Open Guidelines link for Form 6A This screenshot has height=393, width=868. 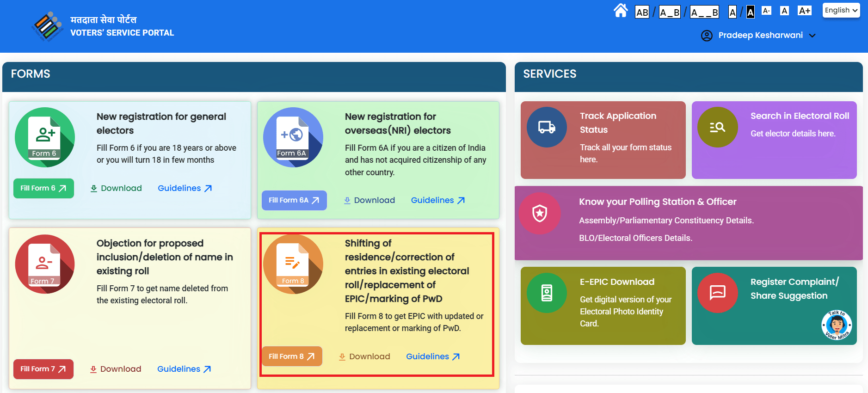437,200
